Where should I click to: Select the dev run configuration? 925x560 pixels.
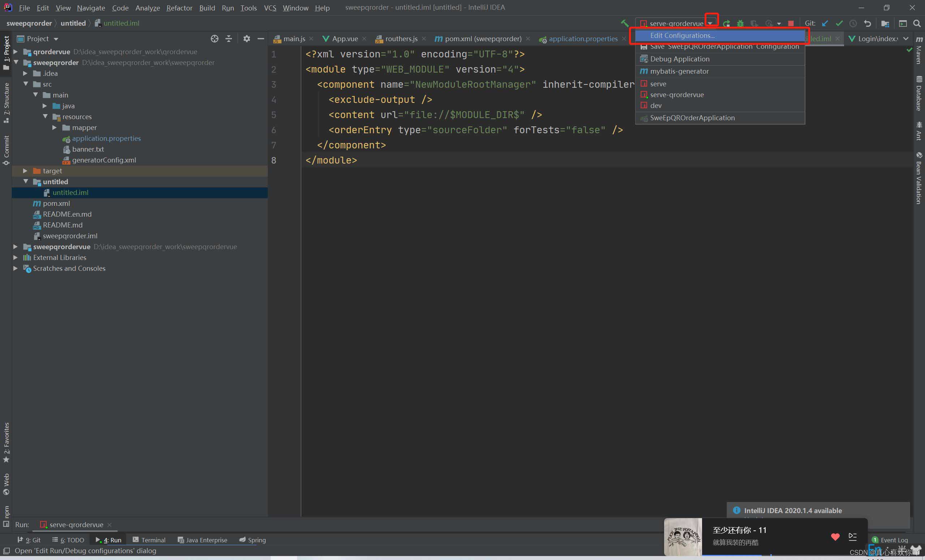pos(720,105)
